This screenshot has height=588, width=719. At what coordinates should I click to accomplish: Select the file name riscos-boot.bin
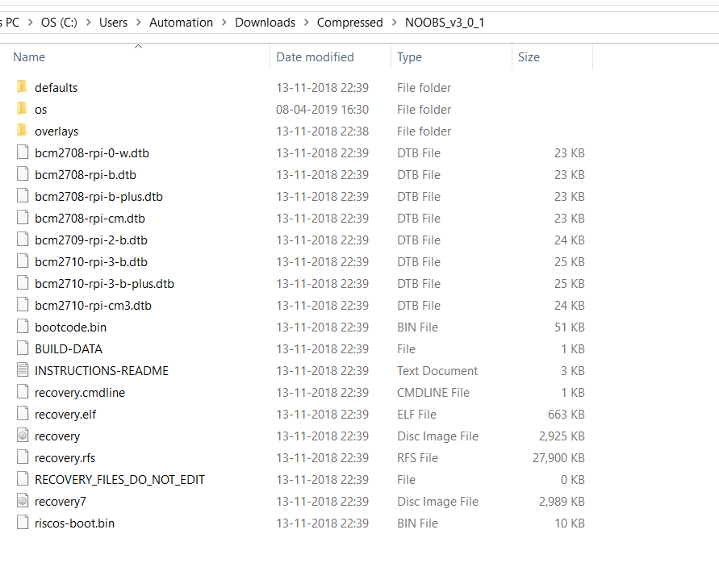(x=74, y=523)
